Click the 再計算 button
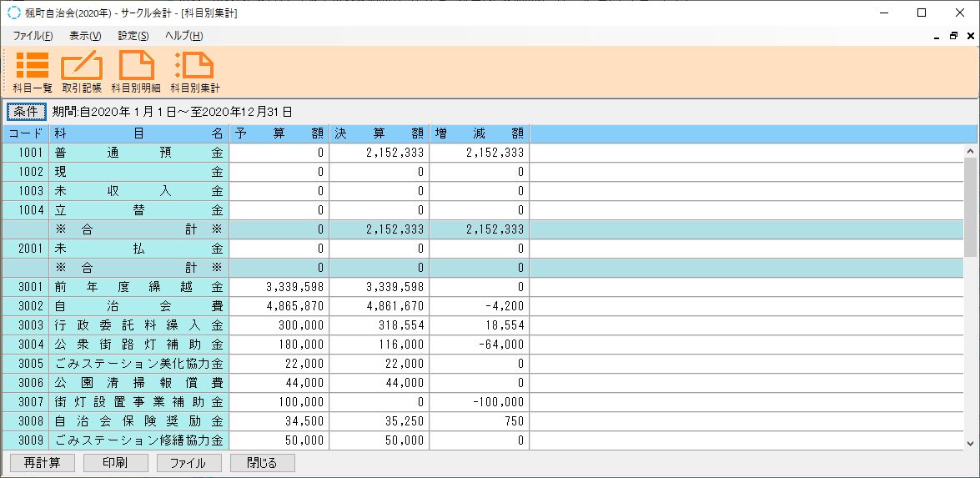The width and height of the screenshot is (980, 478). 42,463
